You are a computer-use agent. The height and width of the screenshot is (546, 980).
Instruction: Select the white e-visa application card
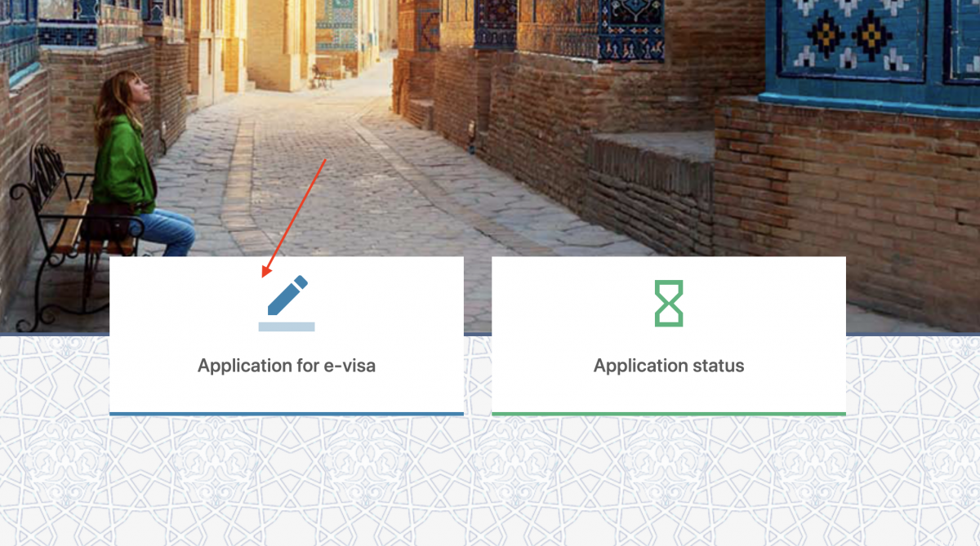point(287,335)
